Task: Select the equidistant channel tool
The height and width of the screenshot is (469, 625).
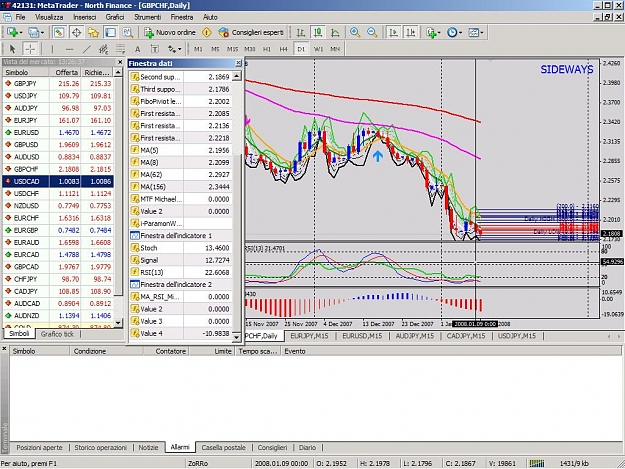Action: 103,49
